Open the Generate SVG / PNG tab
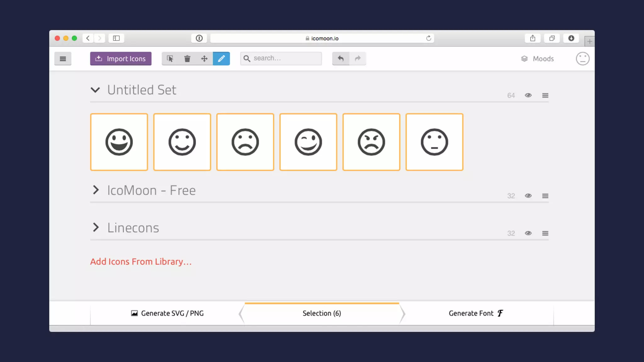This screenshot has height=362, width=644. (167, 313)
